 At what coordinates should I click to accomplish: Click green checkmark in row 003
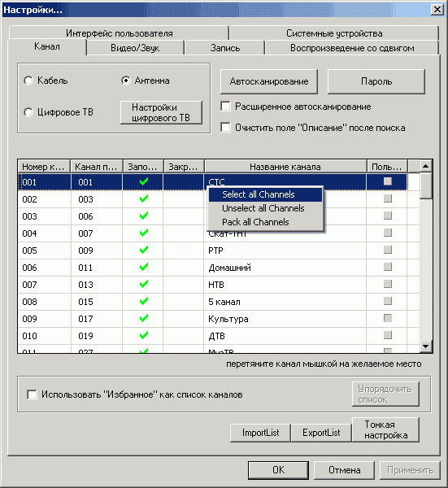(x=143, y=216)
